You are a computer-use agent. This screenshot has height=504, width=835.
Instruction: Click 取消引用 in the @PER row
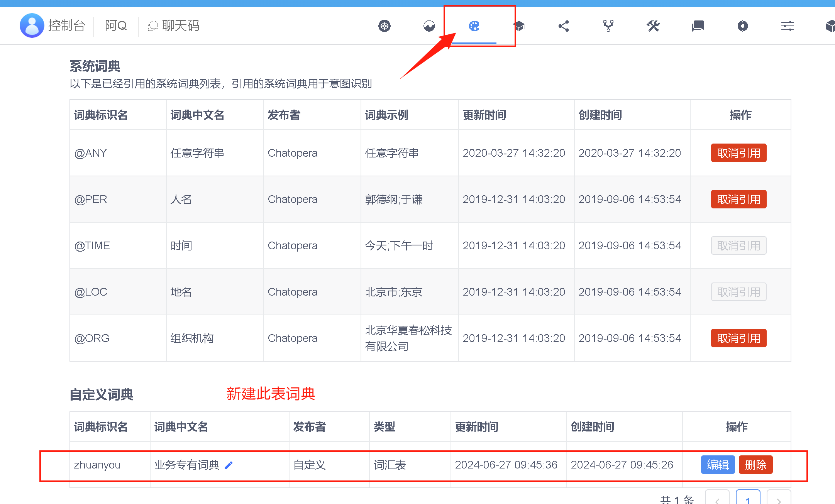pos(738,200)
